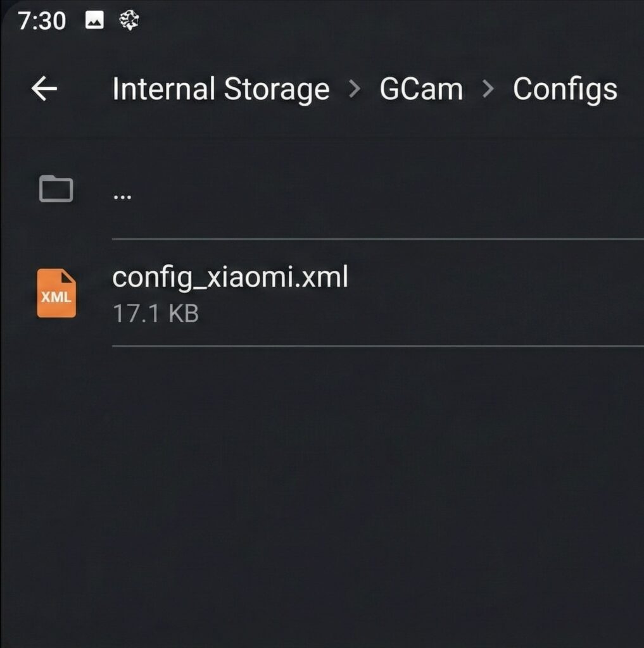Viewport: 644px width, 648px height.
Task: Tap the folder glyph next to the dots
Action: [56, 189]
